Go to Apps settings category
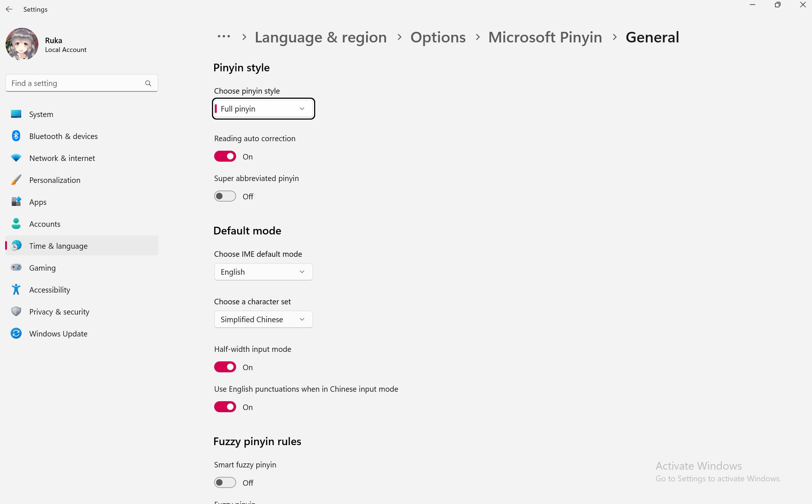Viewport: 812px width, 504px height. coord(38,202)
